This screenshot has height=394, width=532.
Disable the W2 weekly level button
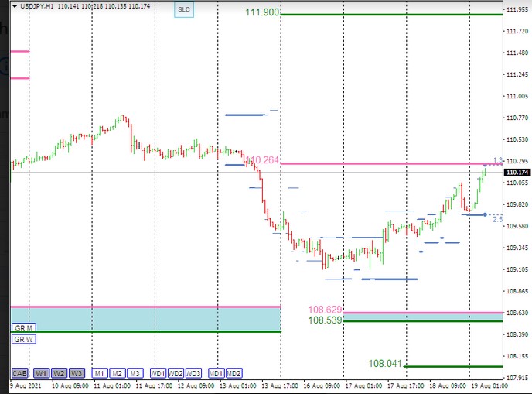(60, 373)
